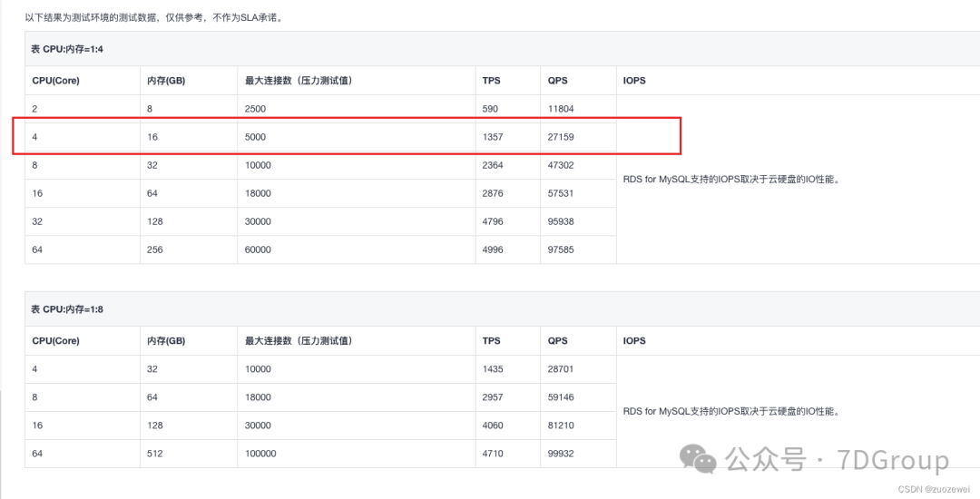This screenshot has width=980, height=499.
Task: Select the TPS value 1435
Action: [493, 369]
